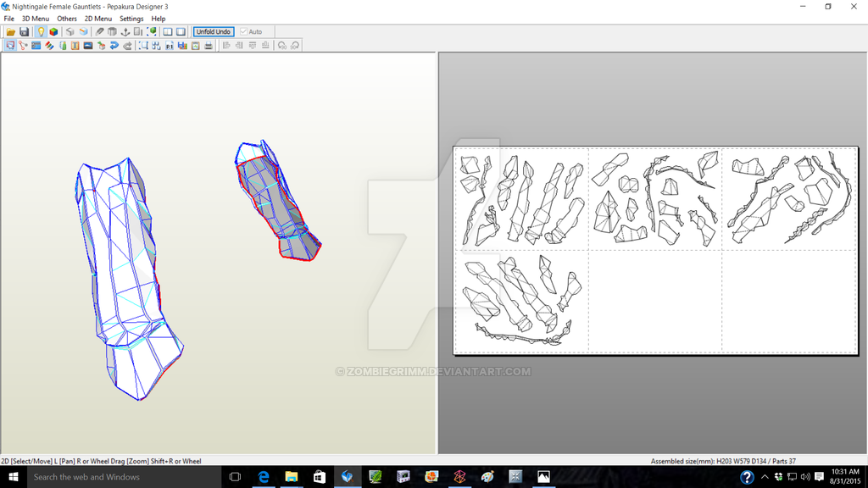Click the Unfold Undo button
The image size is (868, 488).
(x=214, y=32)
